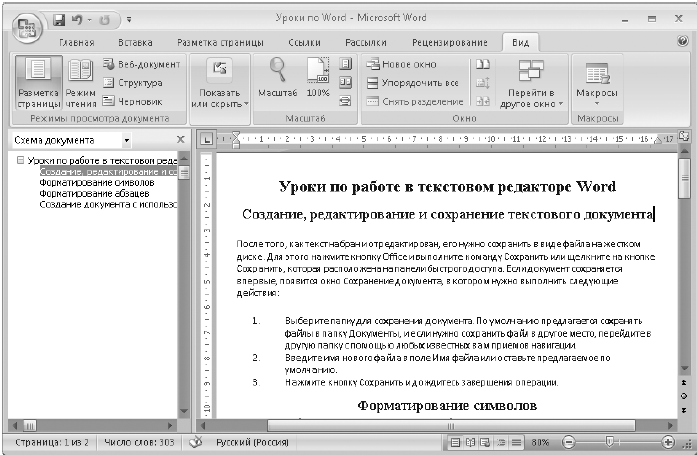
Task: Switch to Режим чтения reading view
Action: point(80,83)
